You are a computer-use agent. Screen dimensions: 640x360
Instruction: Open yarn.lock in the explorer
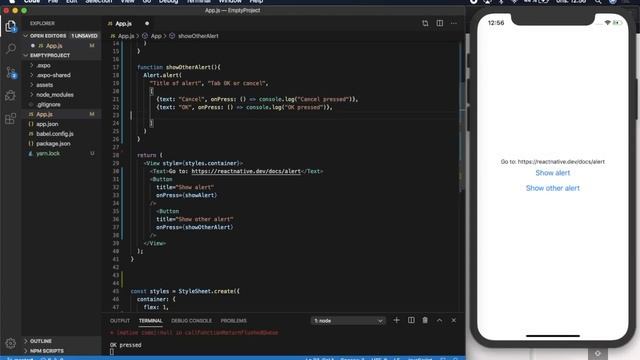click(x=48, y=153)
